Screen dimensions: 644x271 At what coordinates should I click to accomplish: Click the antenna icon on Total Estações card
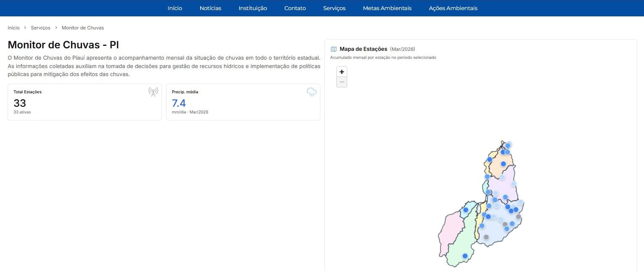click(153, 92)
